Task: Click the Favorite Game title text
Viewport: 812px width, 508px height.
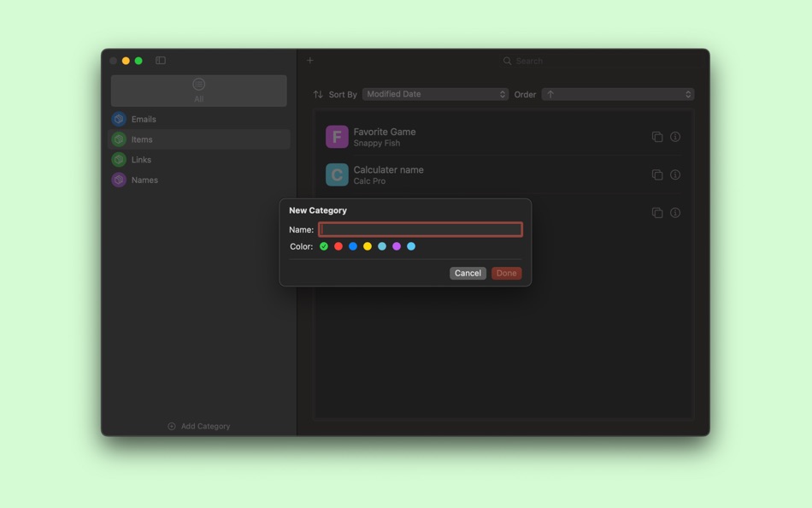Action: click(x=385, y=132)
